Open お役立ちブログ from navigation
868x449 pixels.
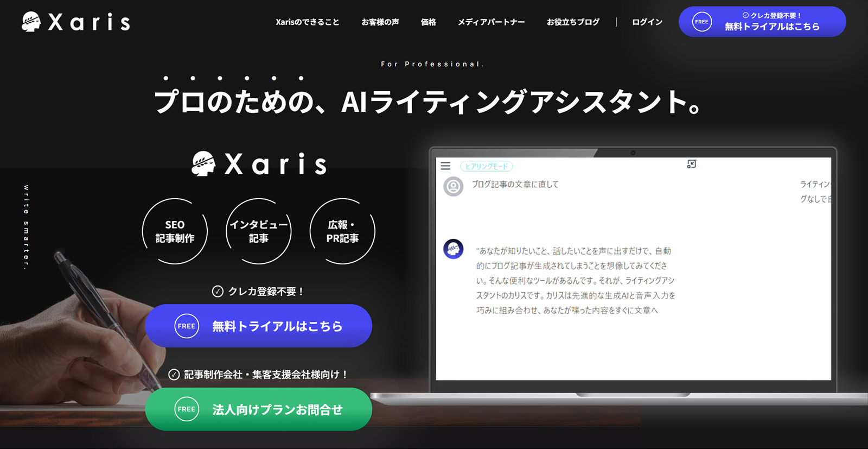coord(573,22)
